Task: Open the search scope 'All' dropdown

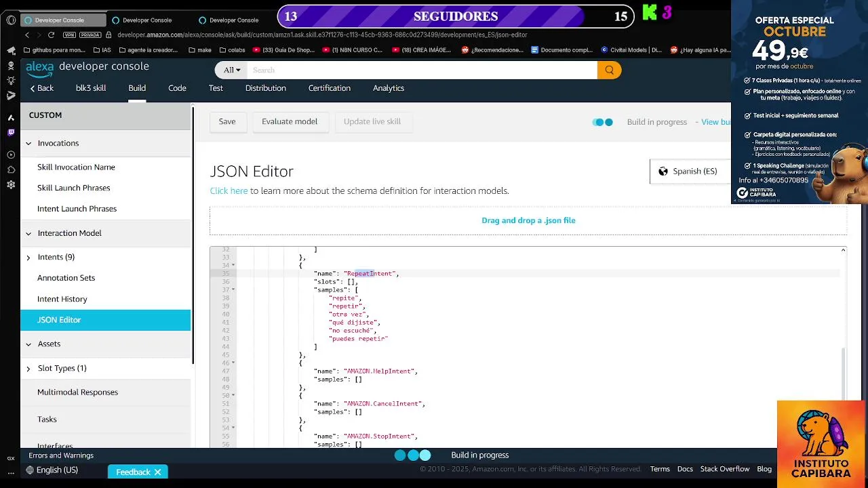Action: [232, 70]
